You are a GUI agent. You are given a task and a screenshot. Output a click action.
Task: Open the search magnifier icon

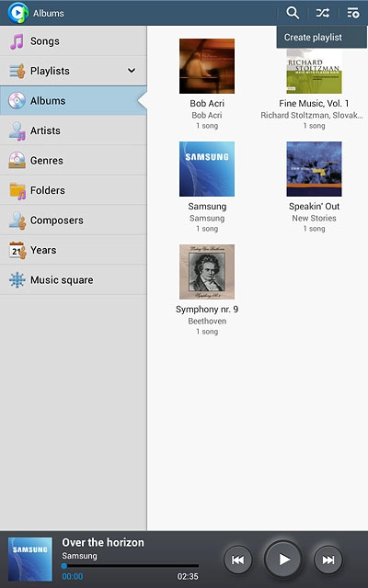point(293,13)
